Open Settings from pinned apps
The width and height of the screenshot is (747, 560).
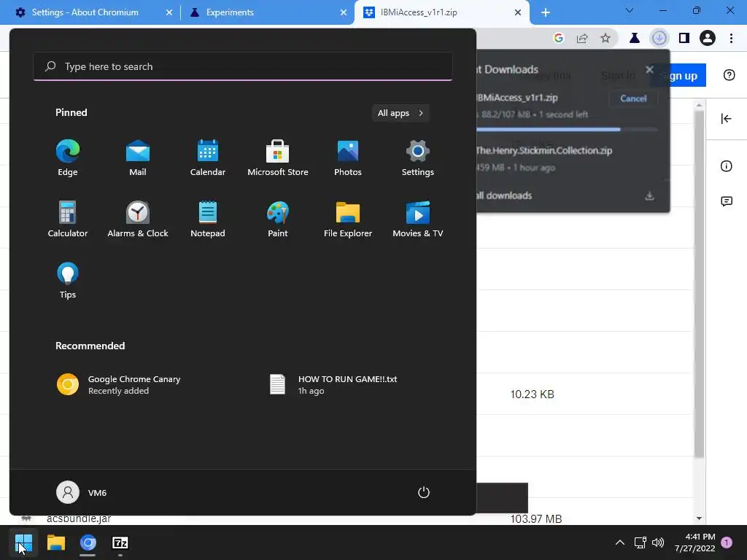click(x=418, y=157)
